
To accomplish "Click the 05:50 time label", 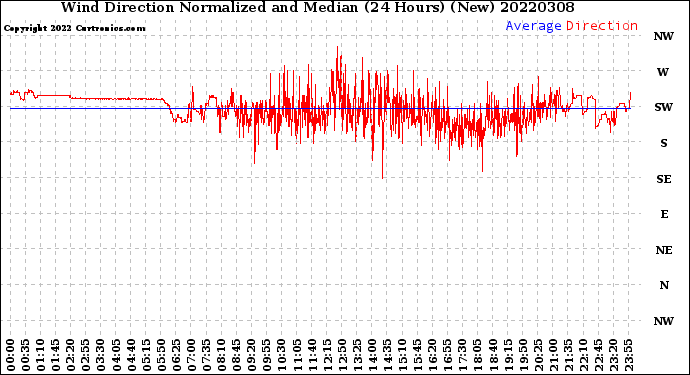I will pyautogui.click(x=161, y=355).
